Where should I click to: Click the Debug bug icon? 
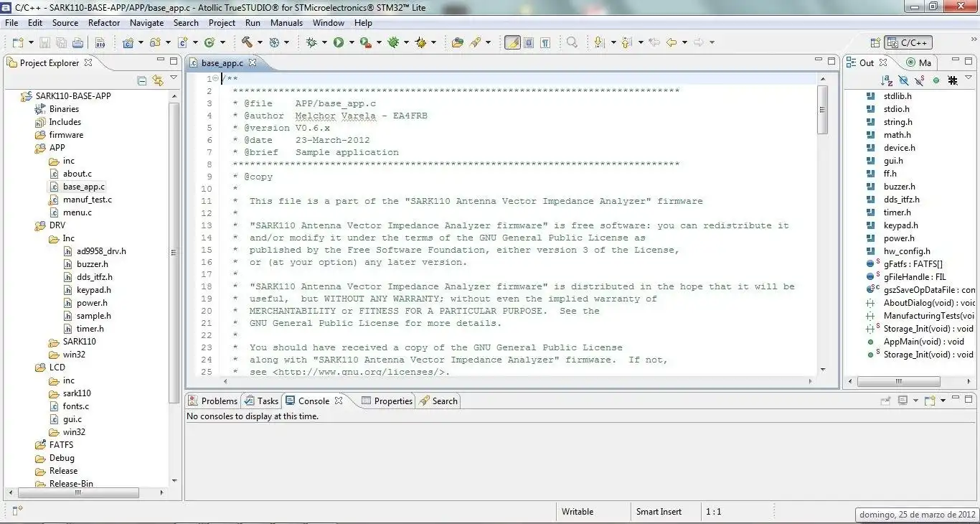coord(311,42)
